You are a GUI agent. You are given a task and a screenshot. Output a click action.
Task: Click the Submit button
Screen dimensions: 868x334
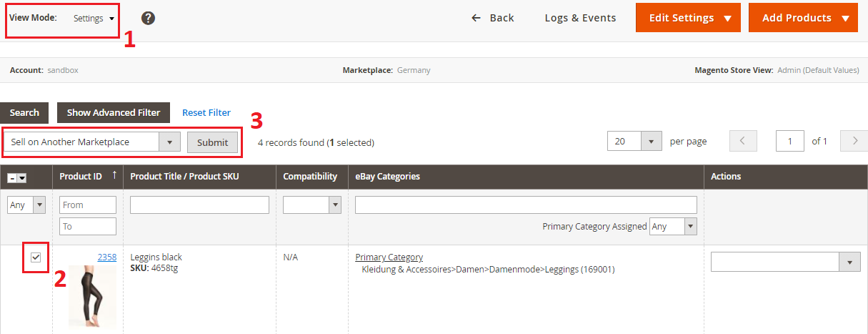[212, 142]
